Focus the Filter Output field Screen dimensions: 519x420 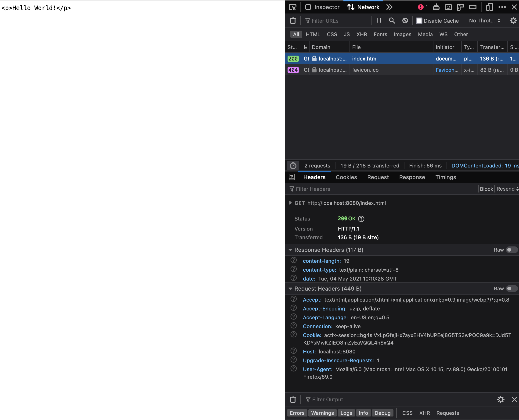pos(398,399)
